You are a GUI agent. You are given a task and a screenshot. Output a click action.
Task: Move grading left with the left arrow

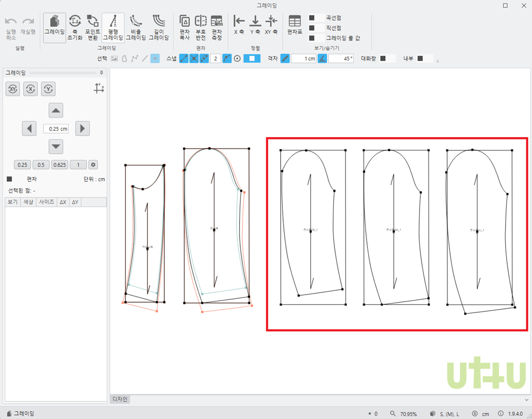(x=29, y=128)
